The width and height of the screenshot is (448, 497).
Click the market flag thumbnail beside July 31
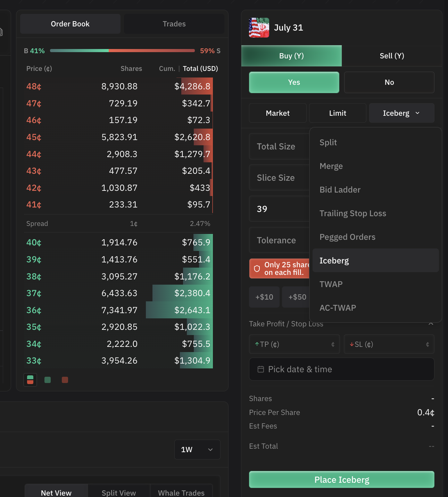(x=259, y=27)
